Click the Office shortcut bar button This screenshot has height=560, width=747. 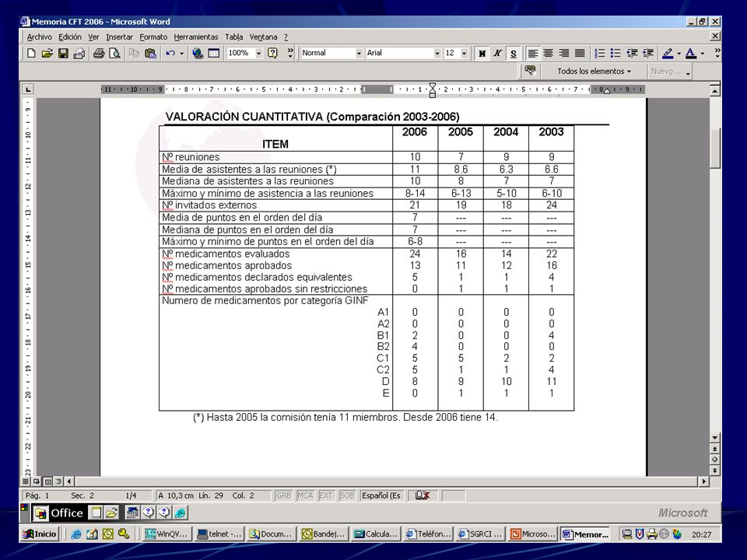pos(59,513)
